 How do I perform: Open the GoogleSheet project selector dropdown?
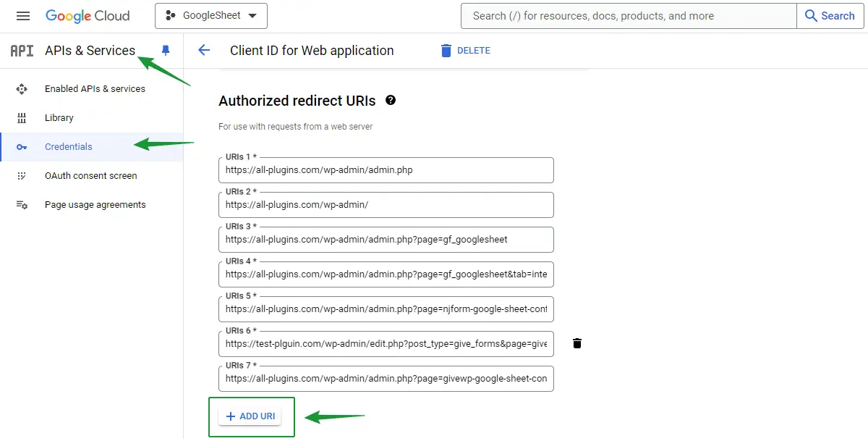click(211, 16)
